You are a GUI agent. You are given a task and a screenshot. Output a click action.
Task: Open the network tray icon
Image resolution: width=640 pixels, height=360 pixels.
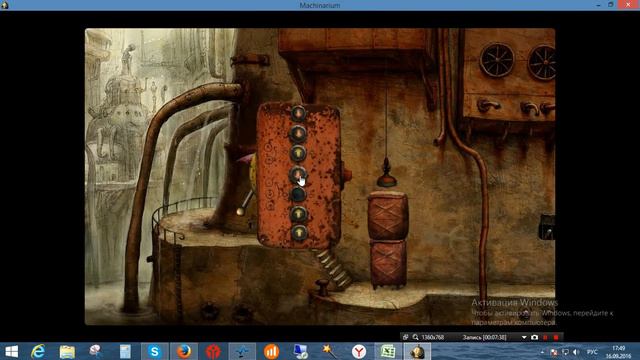click(565, 352)
